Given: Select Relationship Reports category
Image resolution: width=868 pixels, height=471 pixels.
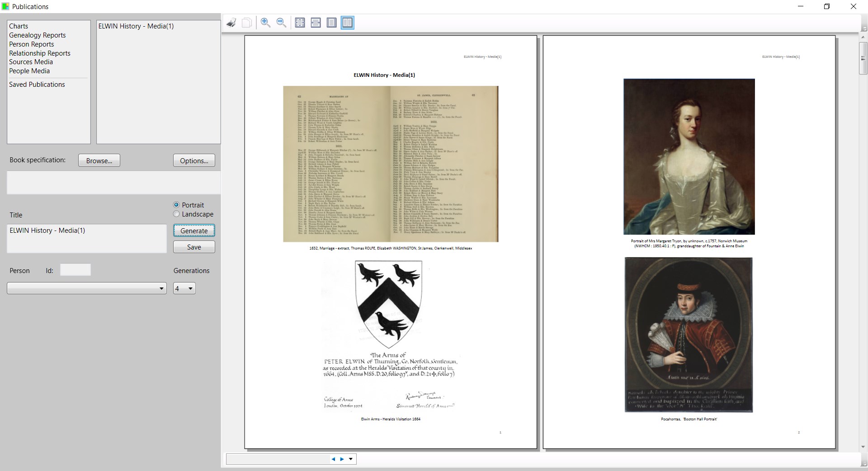Looking at the screenshot, I should tap(40, 53).
